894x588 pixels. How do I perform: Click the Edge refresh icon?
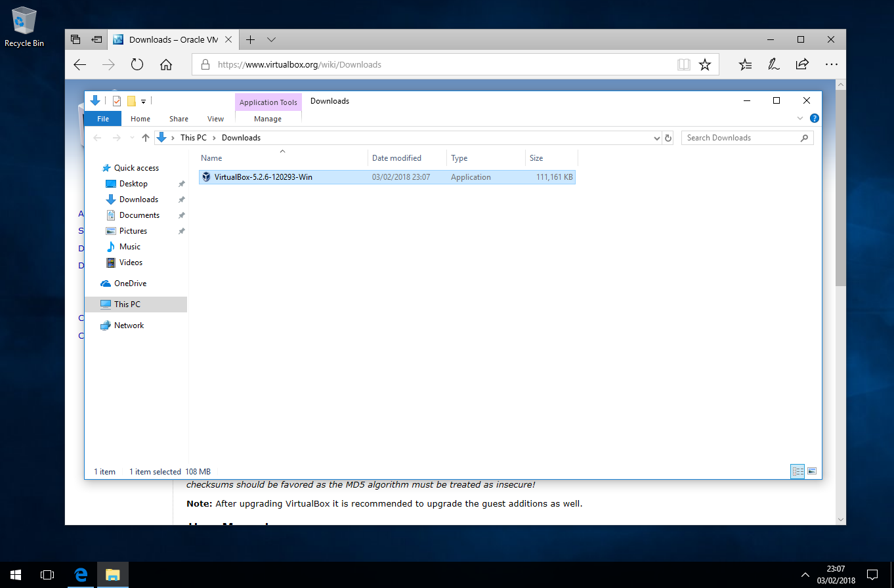(137, 64)
